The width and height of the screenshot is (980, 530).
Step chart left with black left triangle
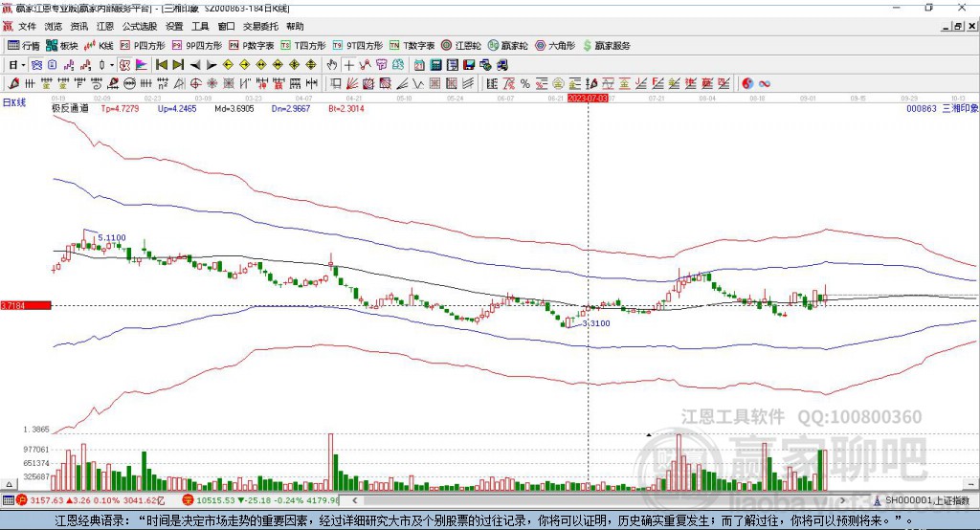195,65
